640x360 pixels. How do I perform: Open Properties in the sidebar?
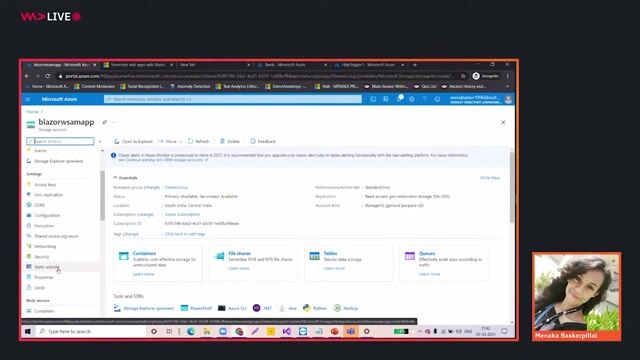point(44,277)
